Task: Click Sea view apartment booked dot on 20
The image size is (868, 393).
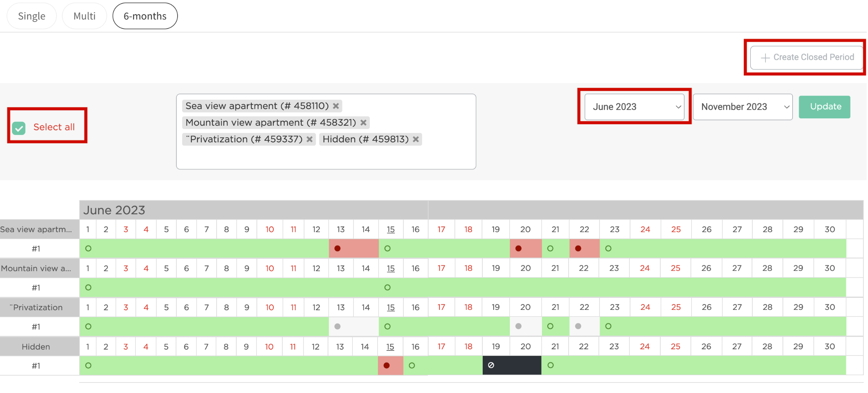Action: click(518, 248)
